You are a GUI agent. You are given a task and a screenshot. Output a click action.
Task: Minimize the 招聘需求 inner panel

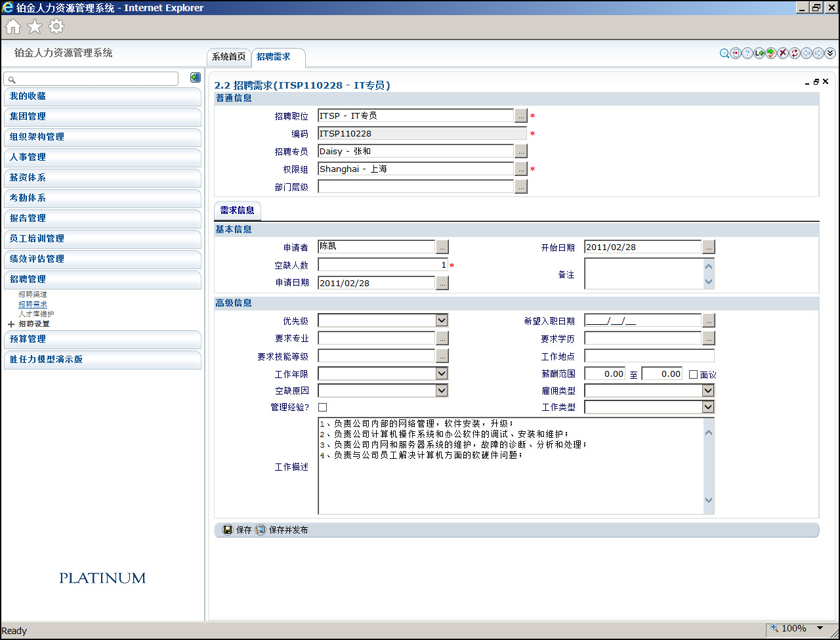[807, 82]
